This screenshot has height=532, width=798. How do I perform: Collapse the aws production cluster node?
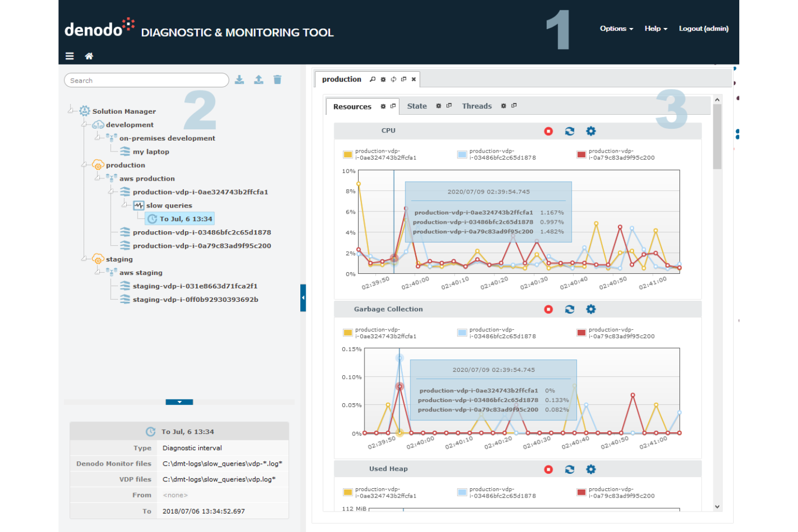click(x=98, y=178)
